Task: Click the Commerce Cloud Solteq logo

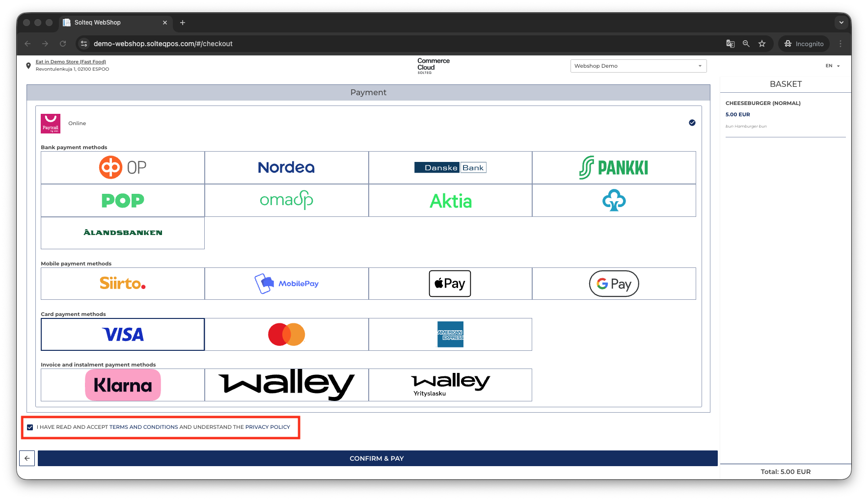Action: coord(433,66)
